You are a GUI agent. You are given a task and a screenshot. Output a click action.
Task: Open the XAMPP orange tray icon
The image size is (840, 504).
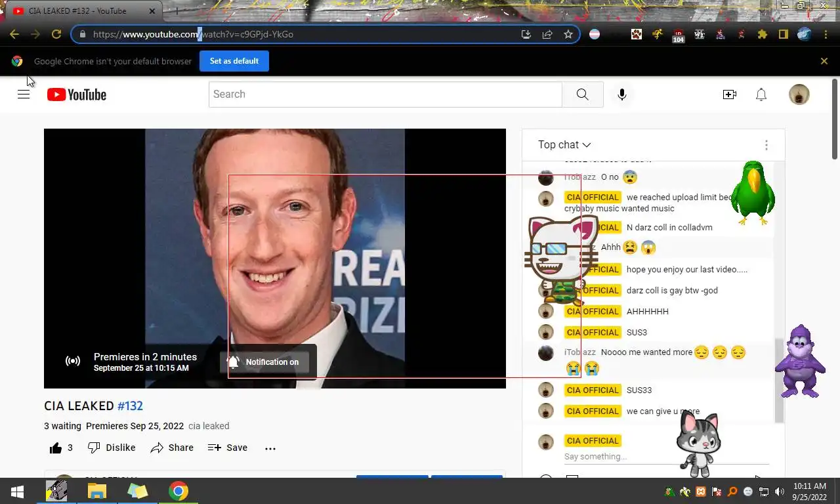click(x=701, y=492)
